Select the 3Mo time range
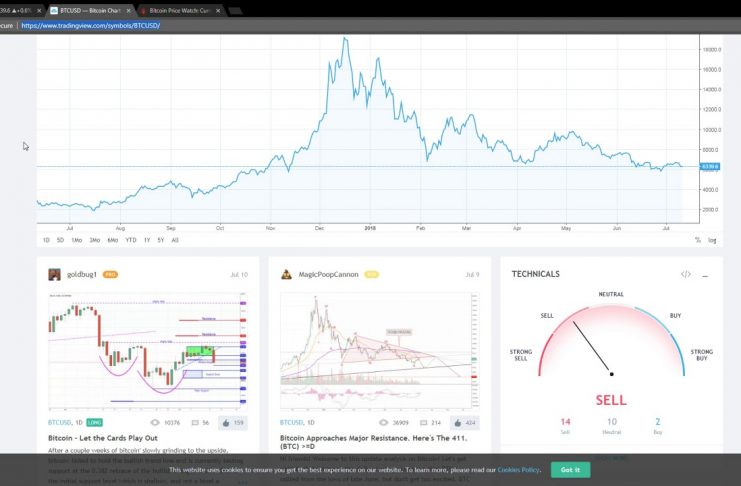741x486 pixels. (95, 240)
